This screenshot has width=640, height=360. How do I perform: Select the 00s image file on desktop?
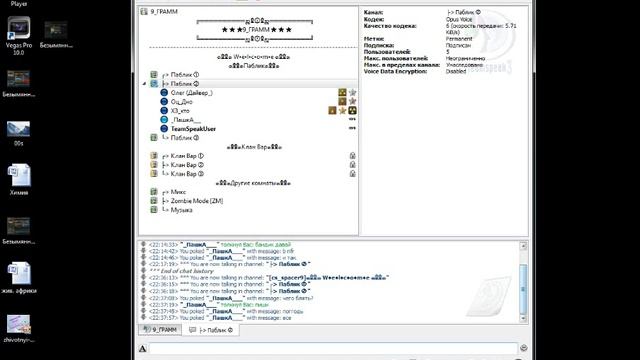coord(19,133)
